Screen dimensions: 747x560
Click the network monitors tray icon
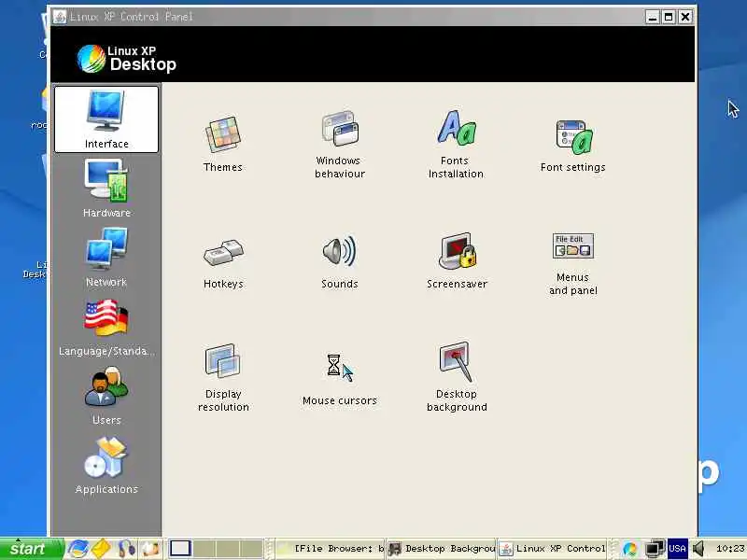click(655, 549)
